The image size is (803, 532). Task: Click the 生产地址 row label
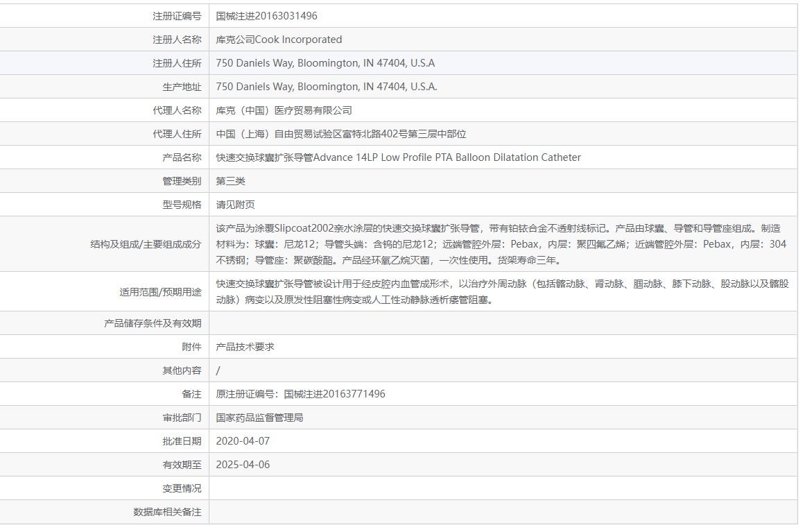click(182, 87)
